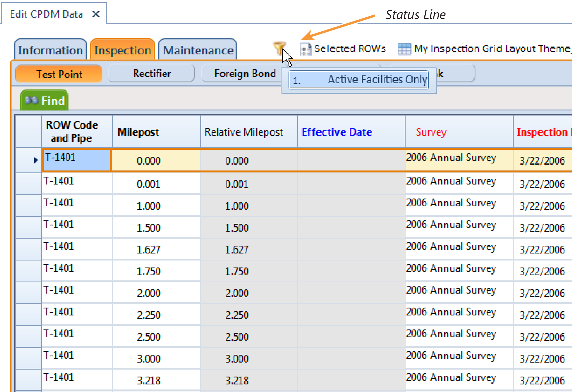The width and height of the screenshot is (572, 392).
Task: Click the filter funnel icon
Action: pos(279,48)
